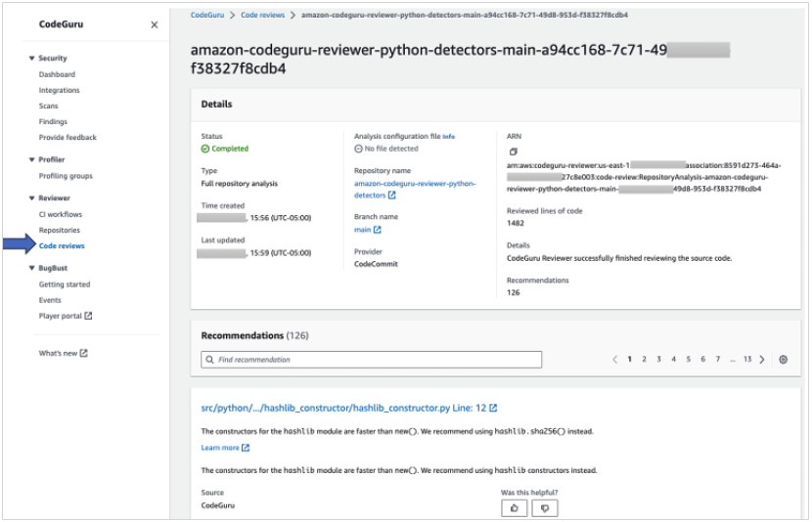Collapse the Reviewer section
Viewport: 812px width, 522px height.
[x=31, y=198]
